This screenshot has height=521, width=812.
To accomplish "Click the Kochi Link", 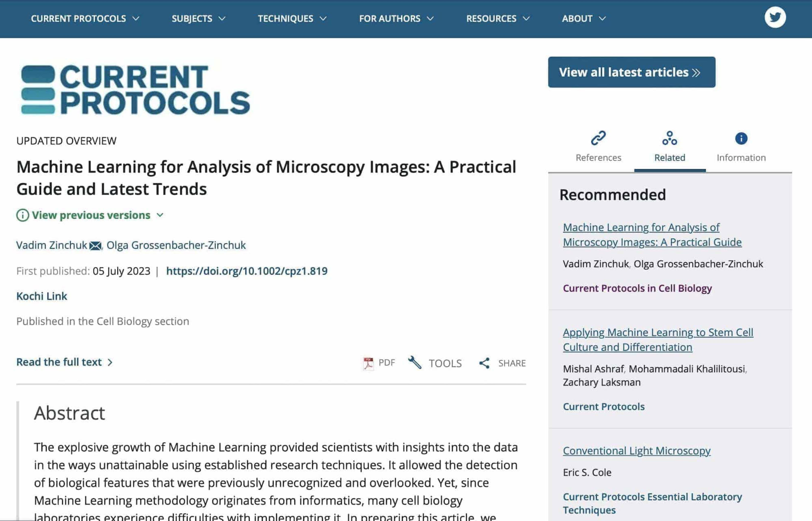I will tap(42, 296).
